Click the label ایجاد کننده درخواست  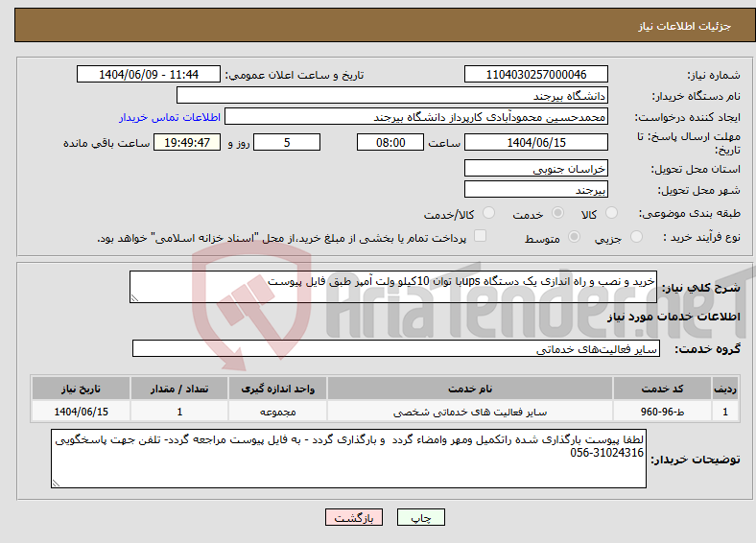(x=687, y=117)
